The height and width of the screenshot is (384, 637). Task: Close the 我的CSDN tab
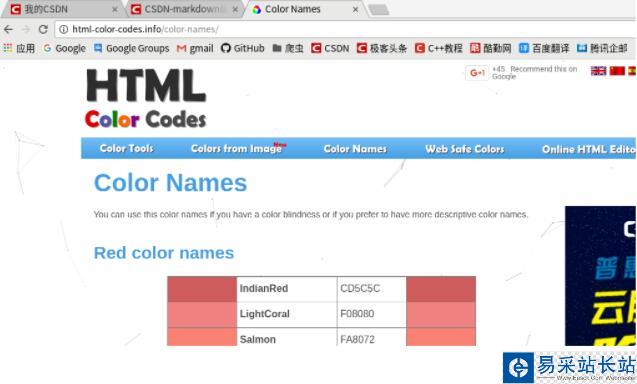(x=115, y=9)
